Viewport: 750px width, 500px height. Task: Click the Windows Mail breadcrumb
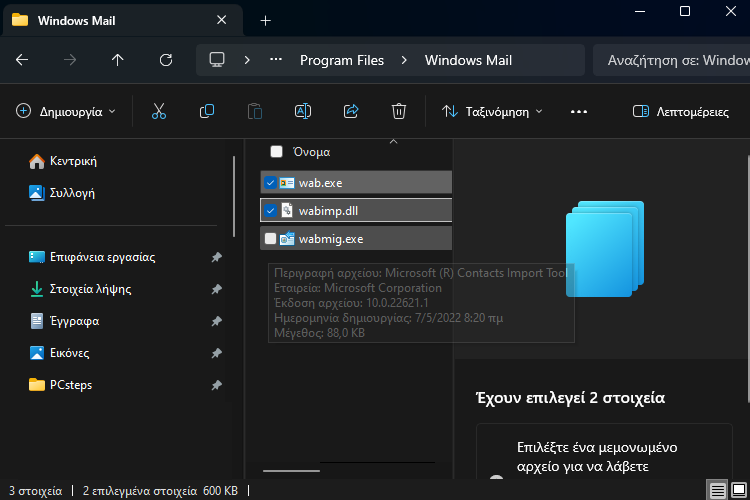(468, 60)
